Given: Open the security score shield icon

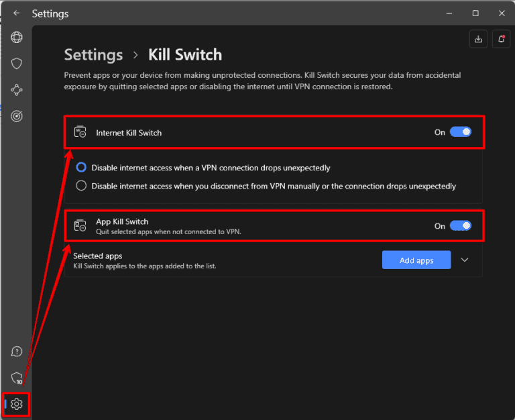Looking at the screenshot, I should click(x=17, y=378).
